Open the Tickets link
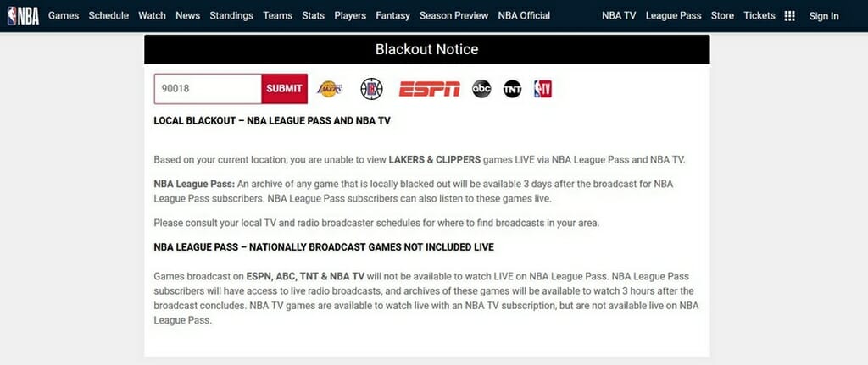 coord(759,16)
